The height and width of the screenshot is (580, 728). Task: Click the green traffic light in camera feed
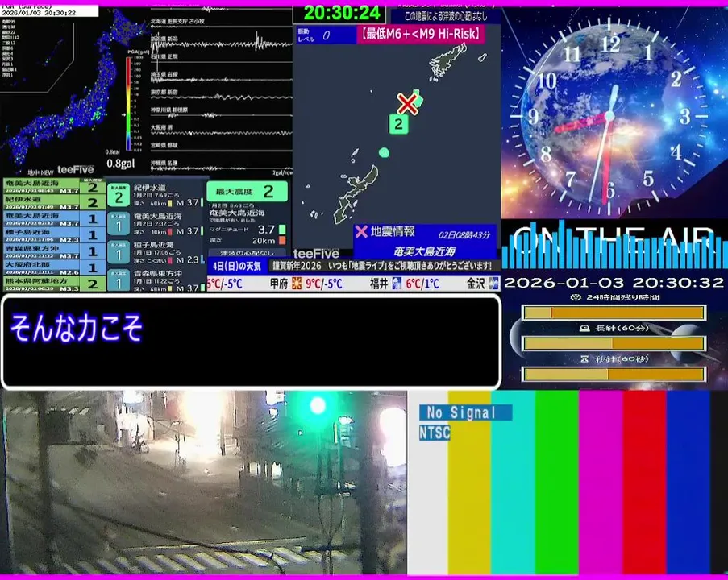[x=318, y=405]
